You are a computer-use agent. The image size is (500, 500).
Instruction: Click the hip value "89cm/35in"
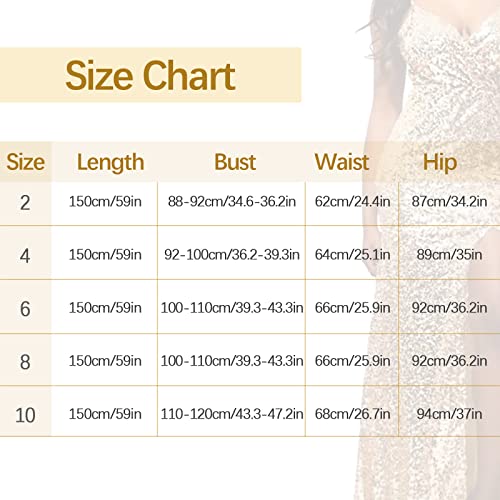click(x=449, y=255)
